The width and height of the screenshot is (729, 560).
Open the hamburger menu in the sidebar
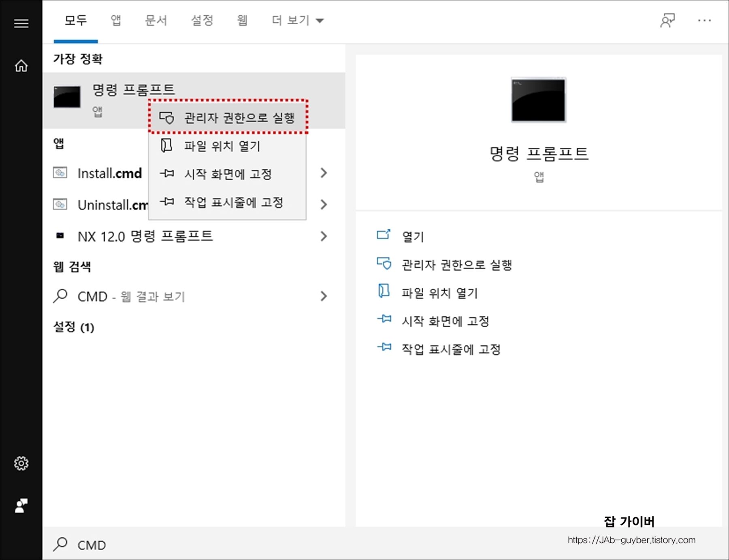click(x=21, y=23)
